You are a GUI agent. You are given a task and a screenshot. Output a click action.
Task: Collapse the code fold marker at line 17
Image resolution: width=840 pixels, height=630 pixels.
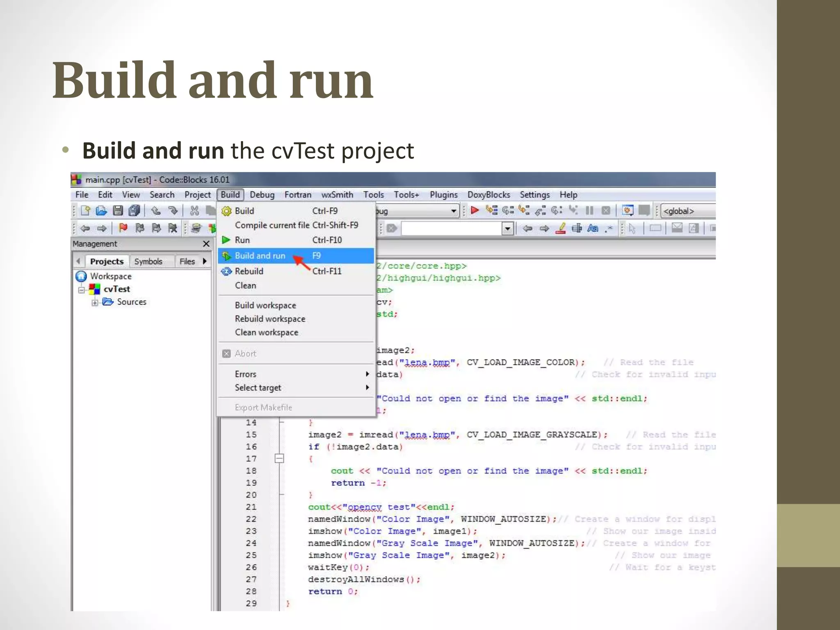279,458
